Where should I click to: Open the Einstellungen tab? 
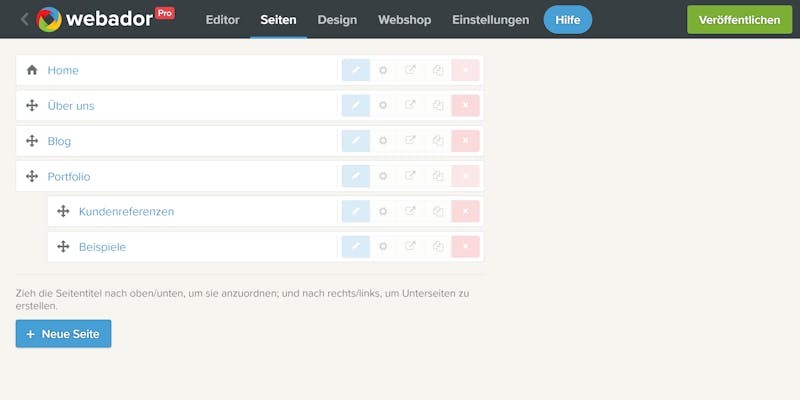point(490,20)
